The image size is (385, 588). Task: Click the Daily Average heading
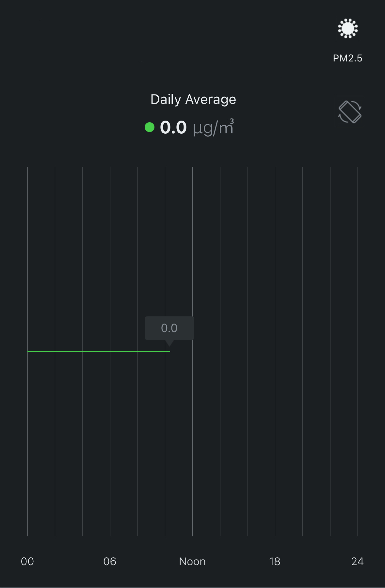(x=193, y=99)
